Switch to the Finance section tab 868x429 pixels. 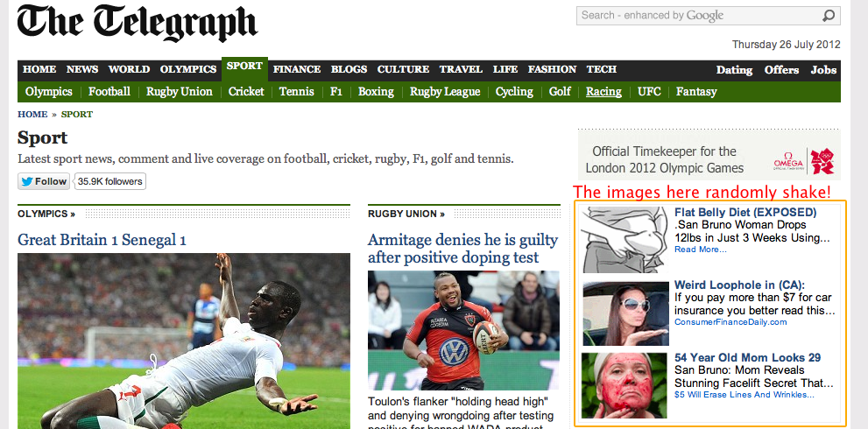point(297,69)
